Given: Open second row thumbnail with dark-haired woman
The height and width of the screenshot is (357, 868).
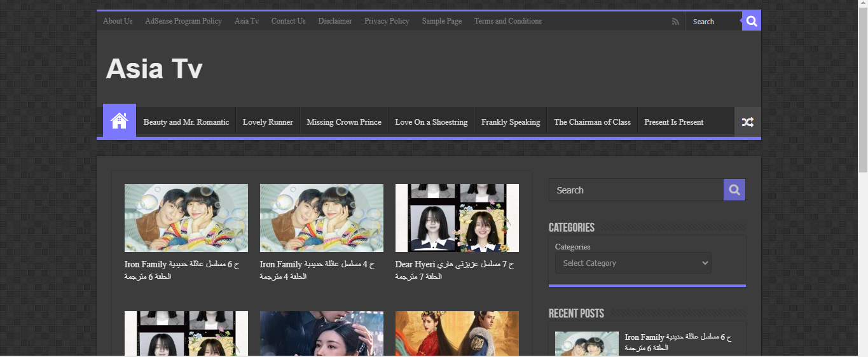Looking at the screenshot, I should [x=322, y=333].
